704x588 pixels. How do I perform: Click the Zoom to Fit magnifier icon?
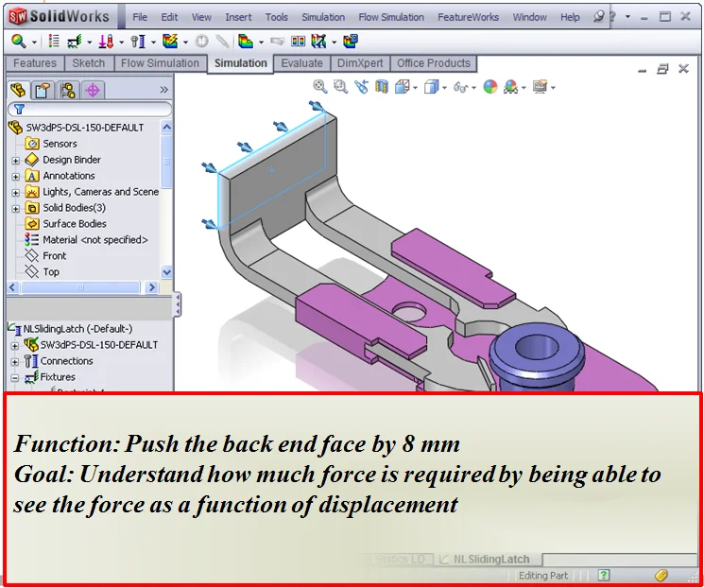point(320,86)
